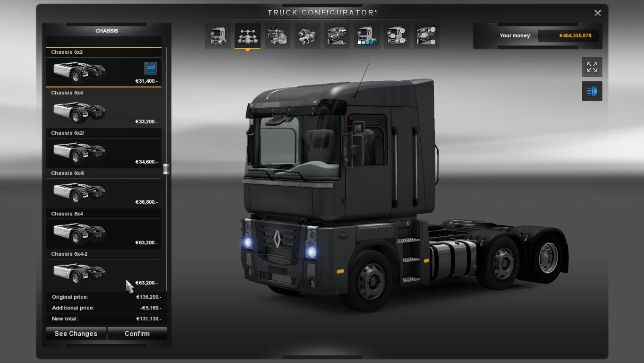Confirm the truck configuration

[137, 334]
